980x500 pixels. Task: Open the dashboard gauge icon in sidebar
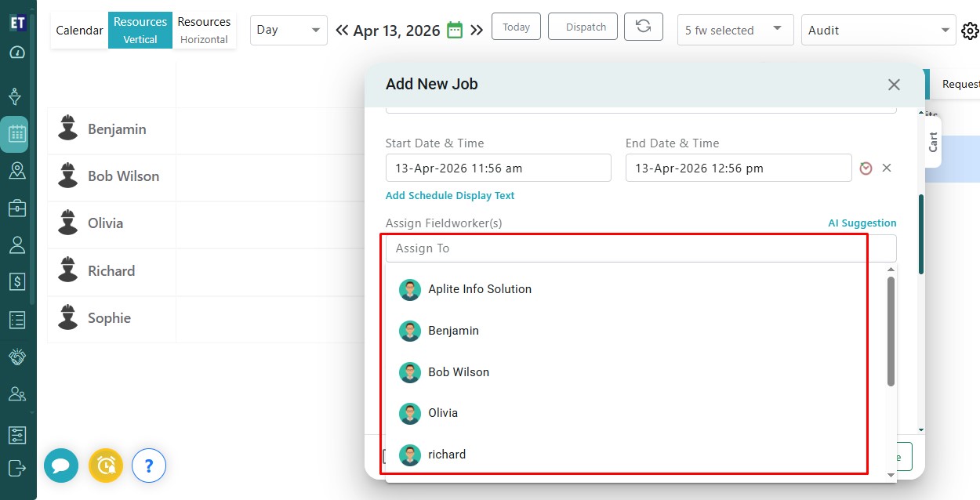[17, 53]
